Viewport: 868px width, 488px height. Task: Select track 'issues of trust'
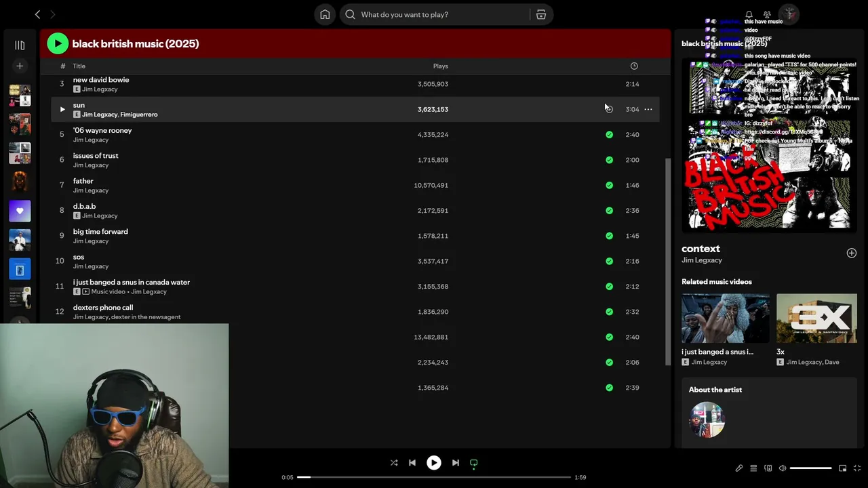point(96,156)
